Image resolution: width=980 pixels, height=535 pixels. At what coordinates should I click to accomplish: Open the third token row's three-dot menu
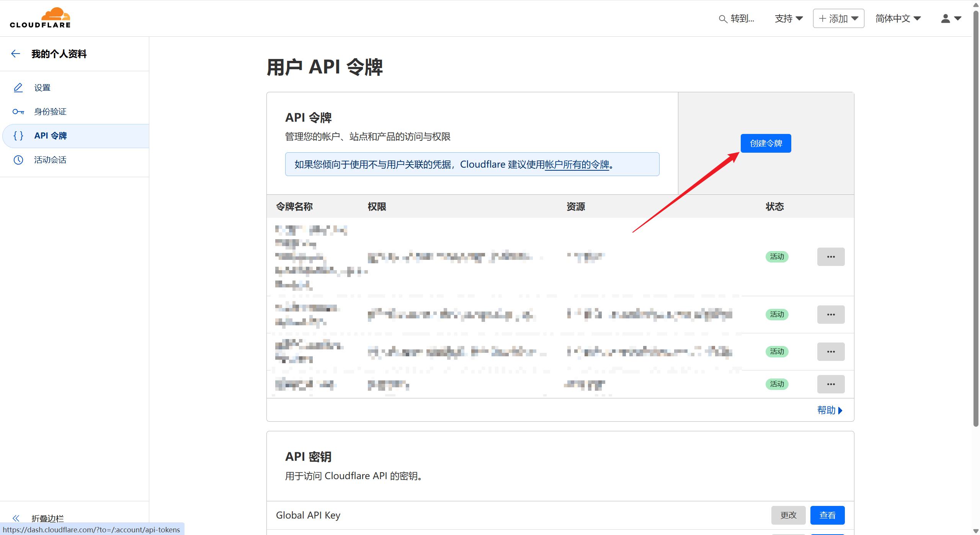coord(831,352)
